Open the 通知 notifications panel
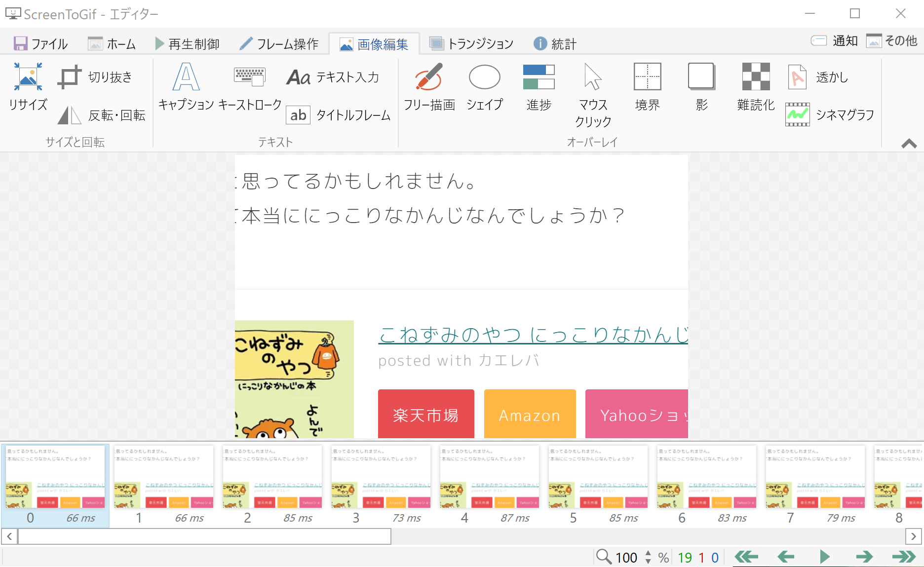This screenshot has height=567, width=924. tap(834, 40)
